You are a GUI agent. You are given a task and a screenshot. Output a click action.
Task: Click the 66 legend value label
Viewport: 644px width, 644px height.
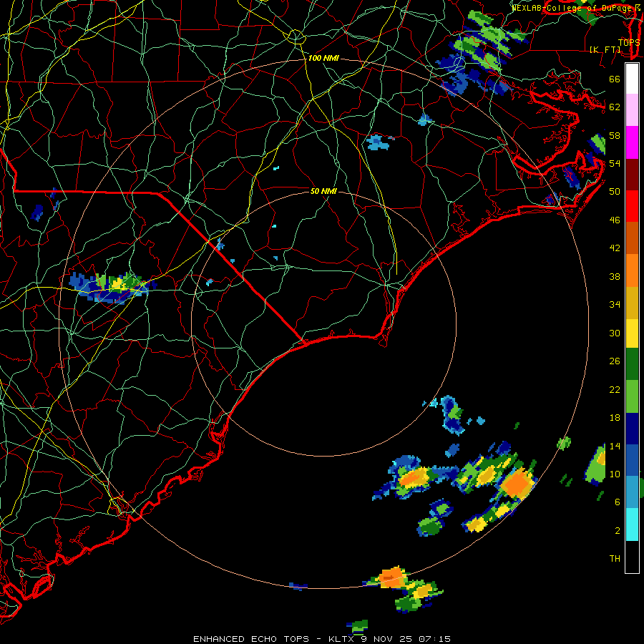615,79
